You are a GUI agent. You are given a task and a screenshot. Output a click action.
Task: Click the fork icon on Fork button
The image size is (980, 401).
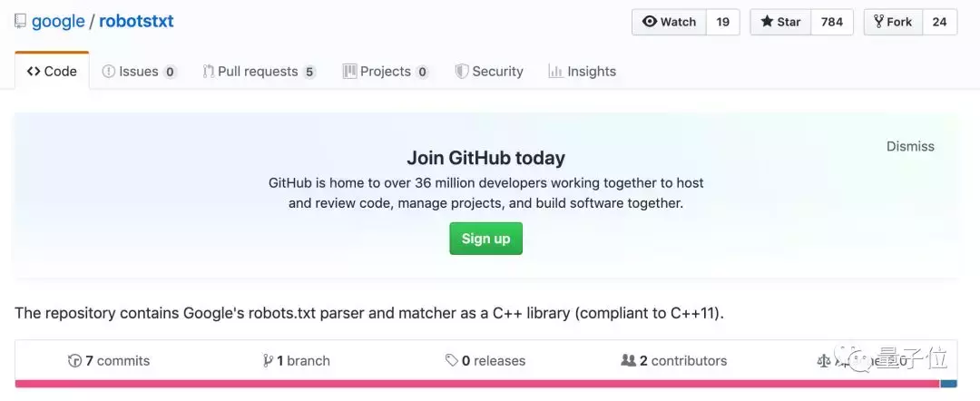click(878, 22)
